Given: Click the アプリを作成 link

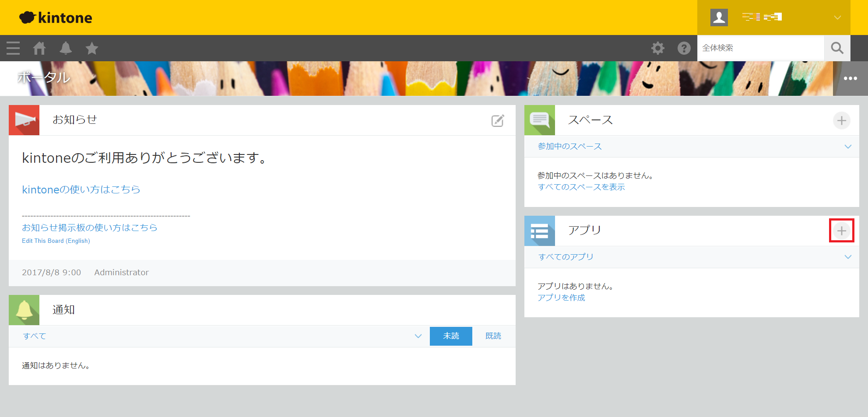Looking at the screenshot, I should 561,298.
